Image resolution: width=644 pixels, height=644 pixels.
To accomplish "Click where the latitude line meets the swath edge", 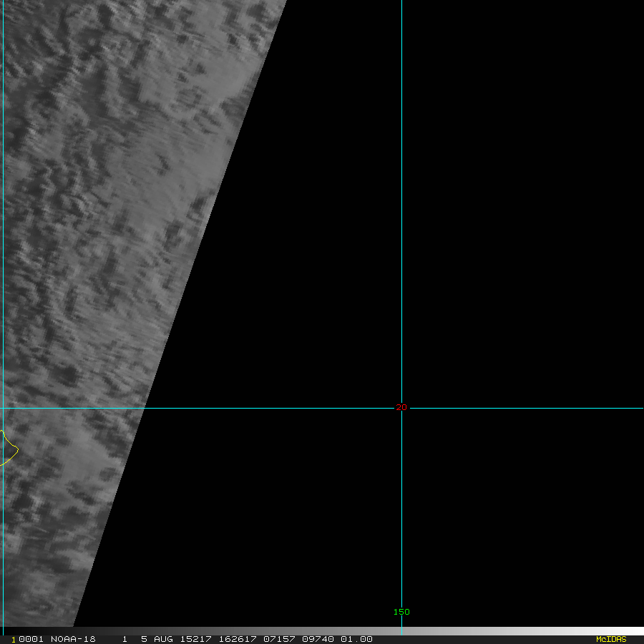I will pyautogui.click(x=145, y=409).
